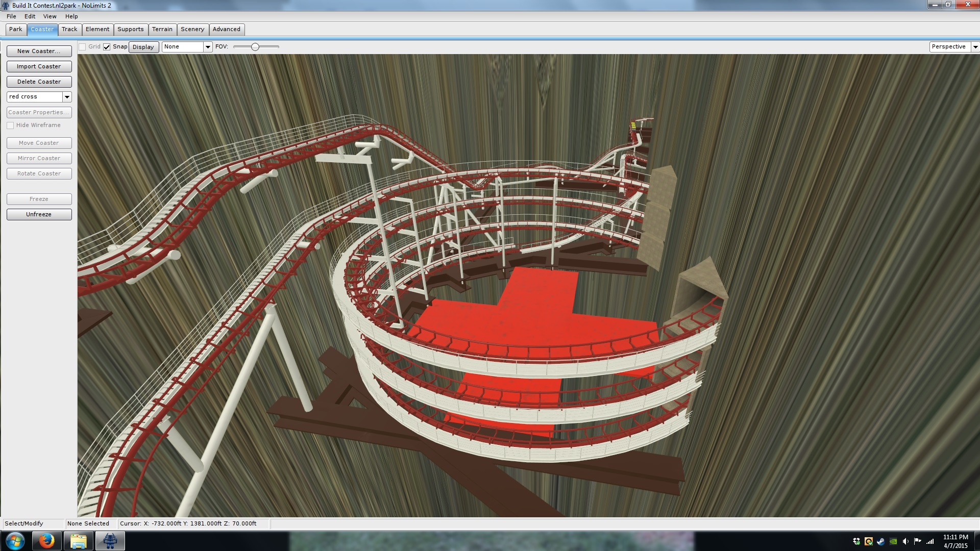
Task: Click the Dropbox tray icon
Action: (856, 541)
